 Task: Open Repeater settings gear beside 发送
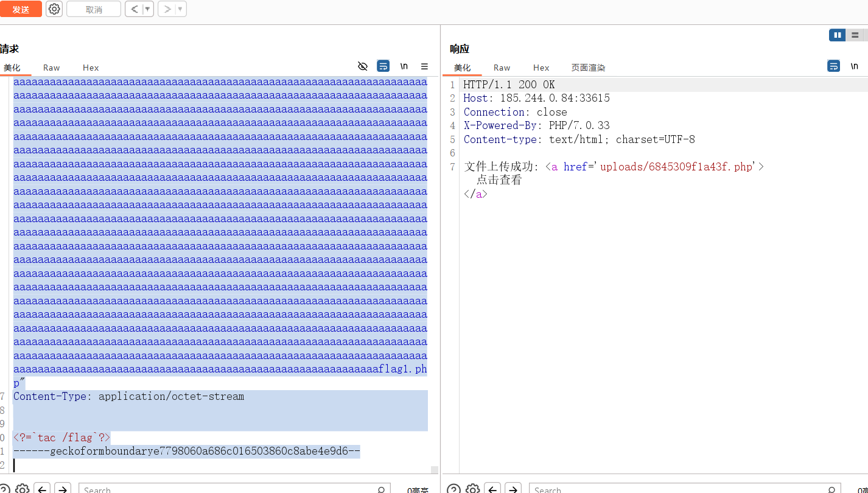click(54, 9)
